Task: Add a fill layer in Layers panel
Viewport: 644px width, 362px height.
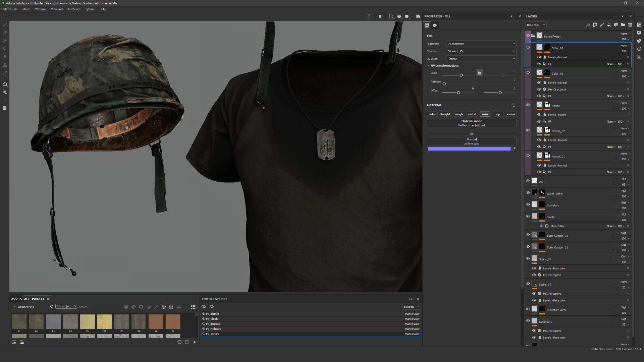Action: (609, 25)
